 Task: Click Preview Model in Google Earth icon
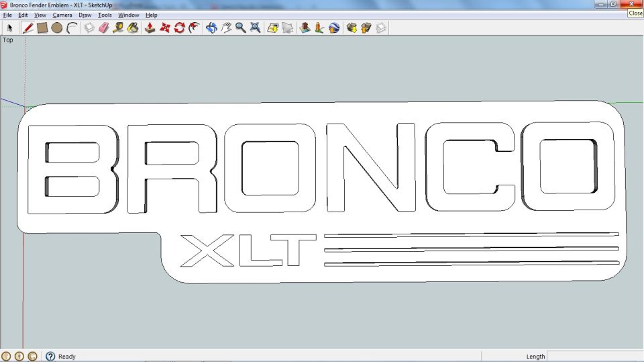pos(334,28)
